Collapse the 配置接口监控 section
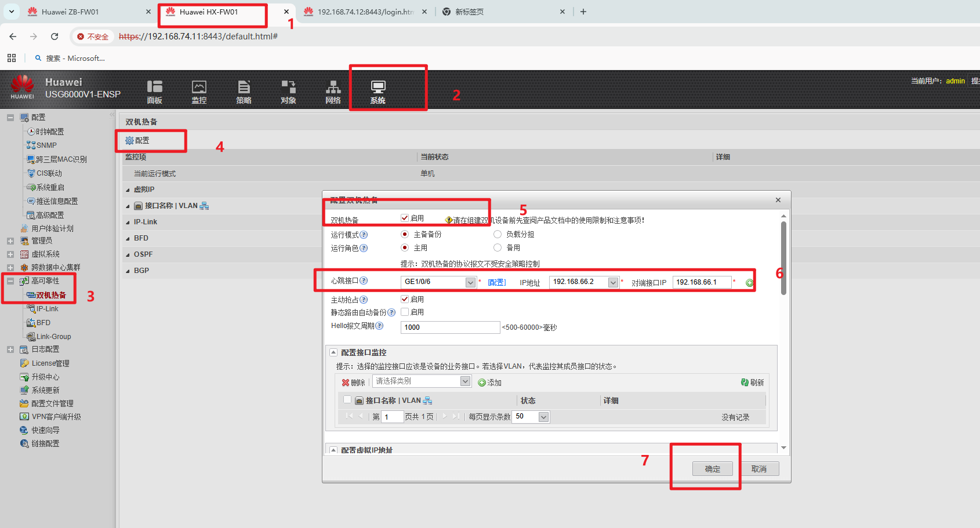Screen dimensions: 980x528 click(333, 352)
